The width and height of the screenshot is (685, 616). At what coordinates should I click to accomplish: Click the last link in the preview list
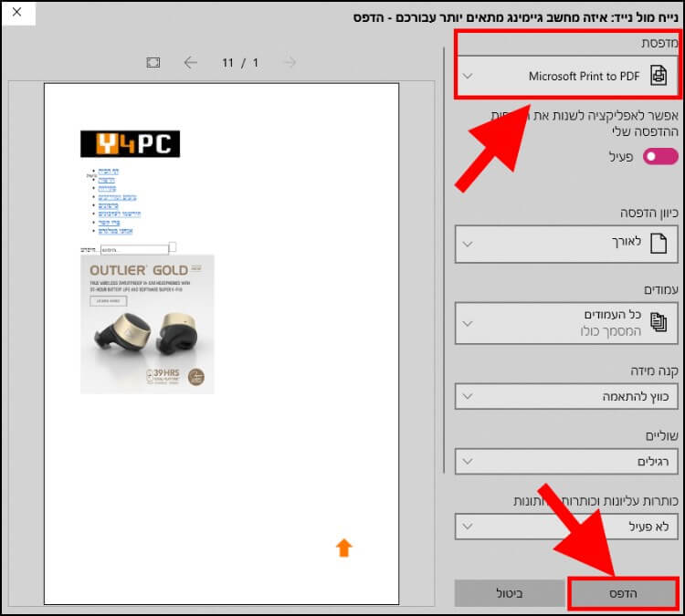(x=115, y=231)
